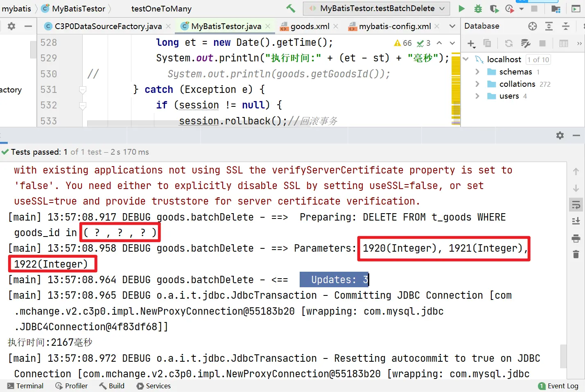The height and width of the screenshot is (392, 585).
Task: Click the testOneToMany breadcrumb
Action: tap(161, 9)
